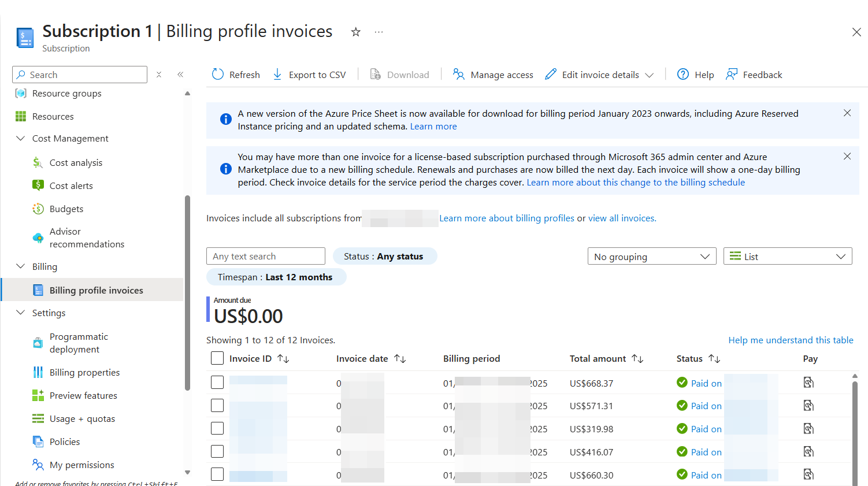Screen dimensions: 868x486
Task: Collapse the Billing section
Action: click(x=21, y=266)
